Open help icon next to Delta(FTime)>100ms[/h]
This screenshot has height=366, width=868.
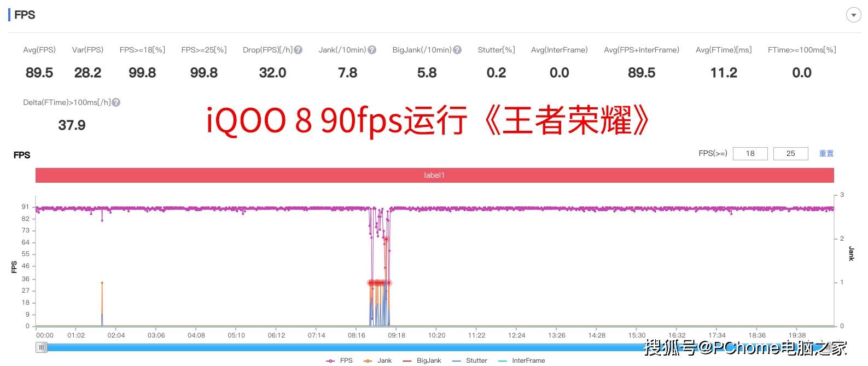[x=116, y=102]
